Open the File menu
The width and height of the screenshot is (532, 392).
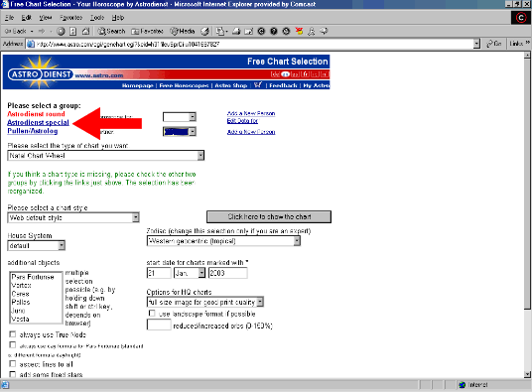coord(9,17)
